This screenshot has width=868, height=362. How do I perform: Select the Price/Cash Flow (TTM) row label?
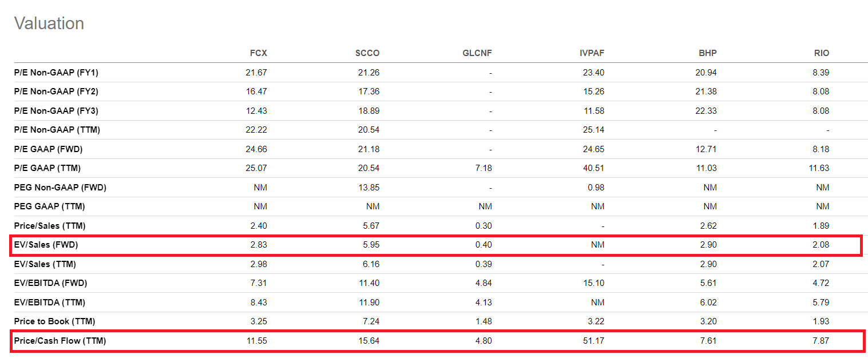[60, 341]
